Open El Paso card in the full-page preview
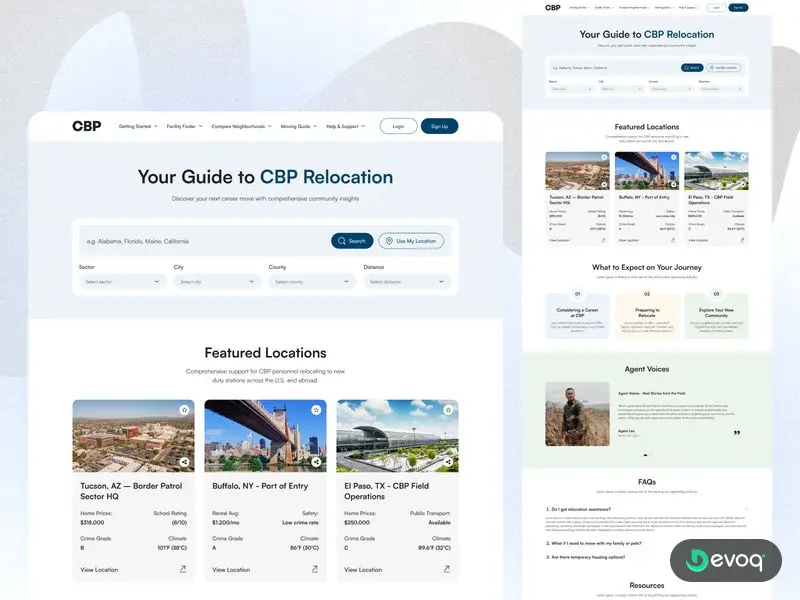This screenshot has width=800, height=600. [x=716, y=199]
